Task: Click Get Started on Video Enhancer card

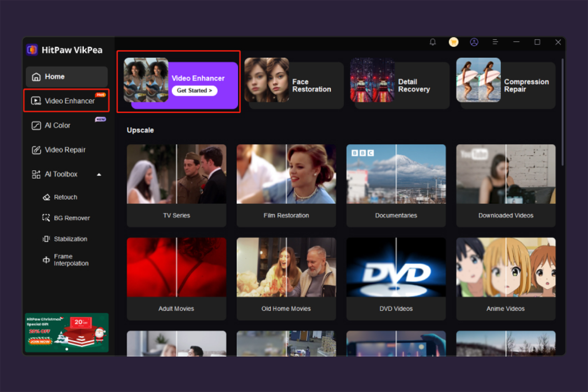Action: (x=195, y=91)
